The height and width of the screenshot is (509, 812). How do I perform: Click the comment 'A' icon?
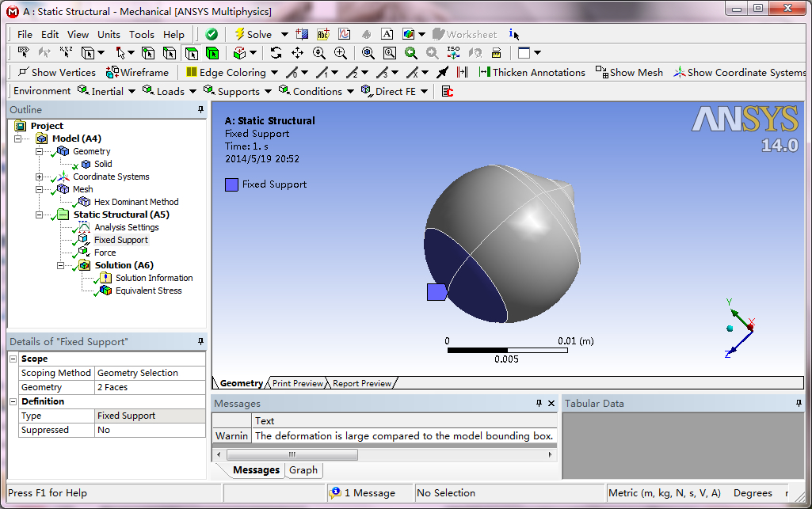[387, 34]
